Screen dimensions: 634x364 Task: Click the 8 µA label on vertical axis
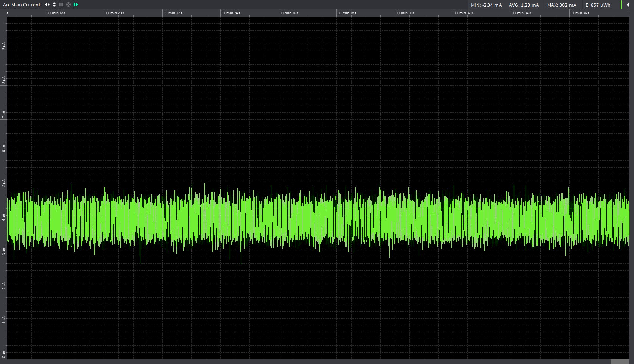(4, 80)
